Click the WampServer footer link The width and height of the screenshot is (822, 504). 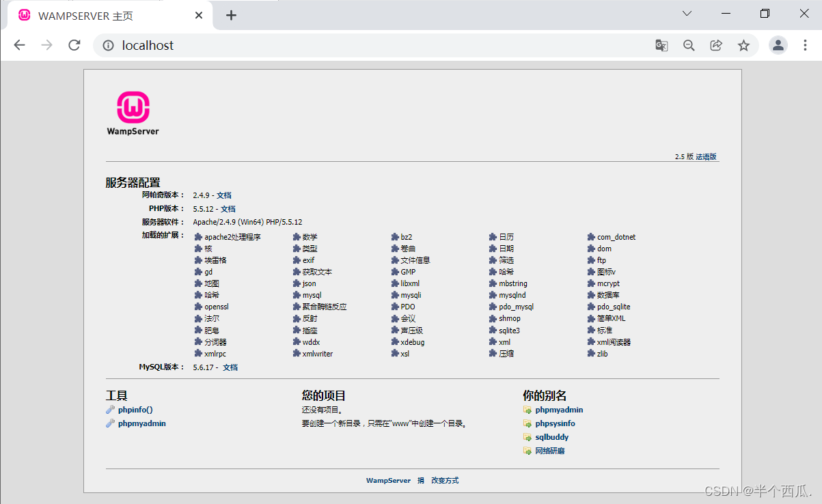[x=388, y=481]
